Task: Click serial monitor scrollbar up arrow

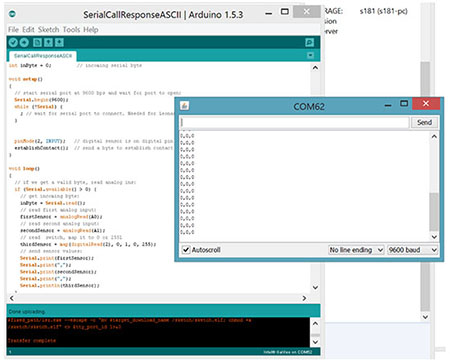Action: pos(434,136)
